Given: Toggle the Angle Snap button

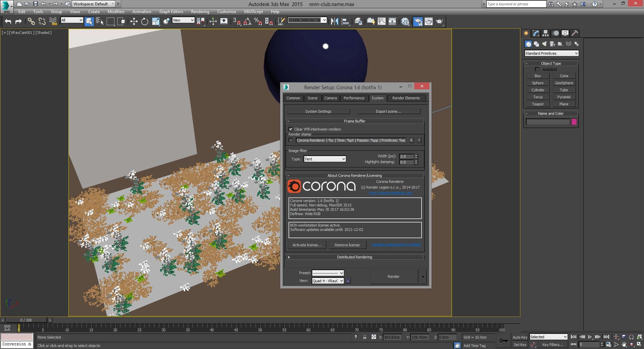Looking at the screenshot, I should 248,21.
